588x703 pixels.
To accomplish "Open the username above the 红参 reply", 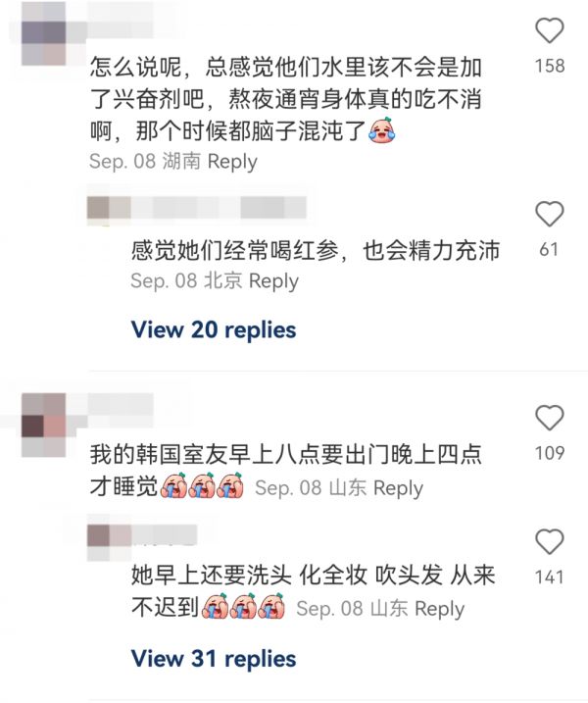I will coord(196,208).
